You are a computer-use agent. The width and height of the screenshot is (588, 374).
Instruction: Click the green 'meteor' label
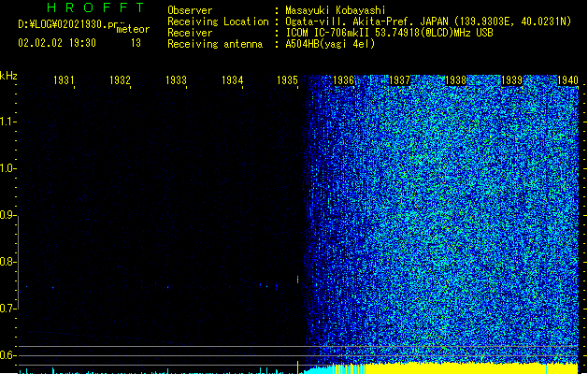coord(133,29)
